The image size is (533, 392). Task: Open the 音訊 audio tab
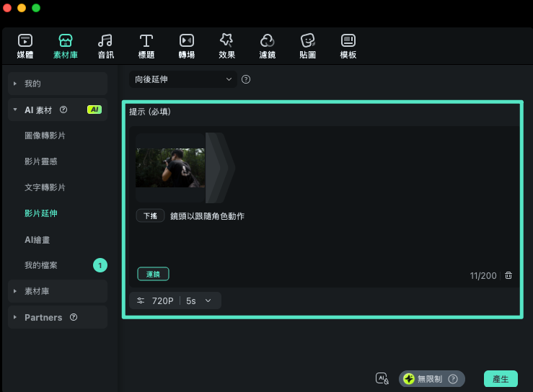coord(106,46)
